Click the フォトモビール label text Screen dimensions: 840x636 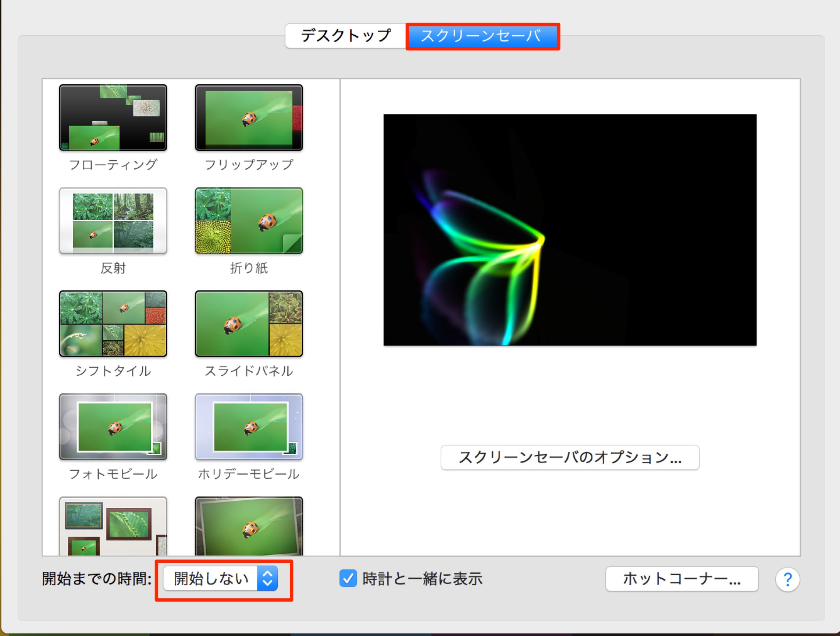coord(113,474)
